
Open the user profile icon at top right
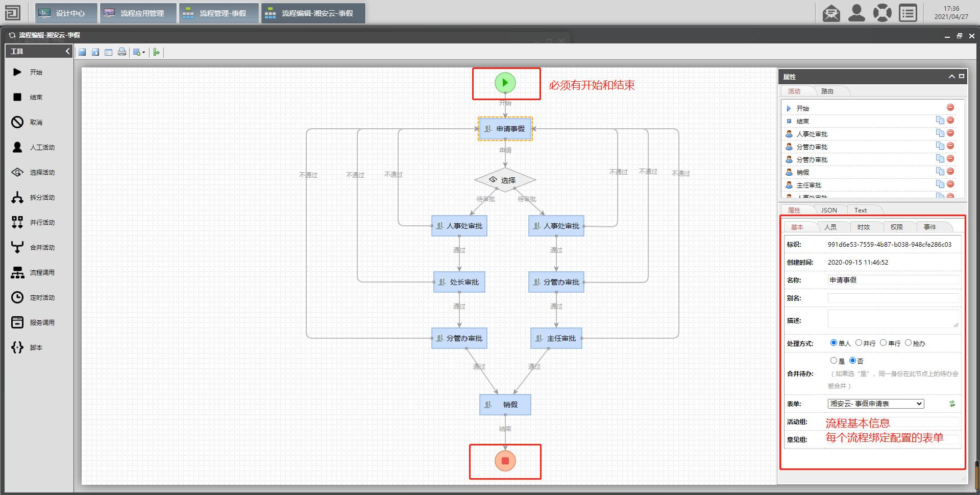[x=857, y=13]
